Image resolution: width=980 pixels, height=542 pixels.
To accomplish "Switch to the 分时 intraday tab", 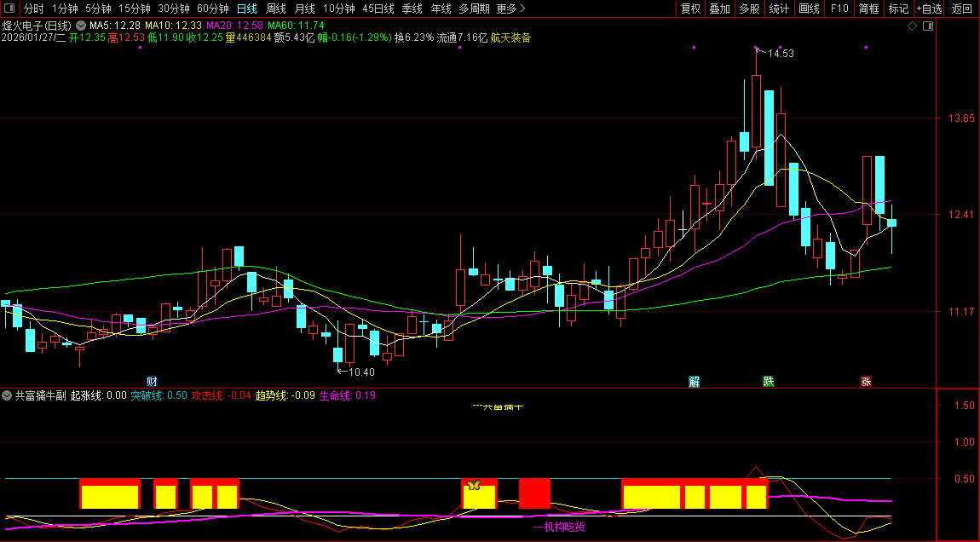I will tap(33, 9).
